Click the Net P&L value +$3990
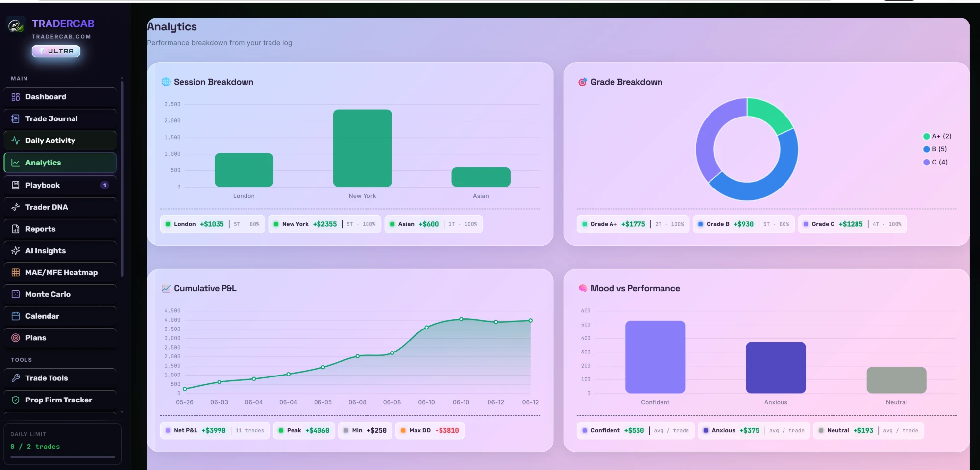This screenshot has height=470, width=980. tap(214, 431)
